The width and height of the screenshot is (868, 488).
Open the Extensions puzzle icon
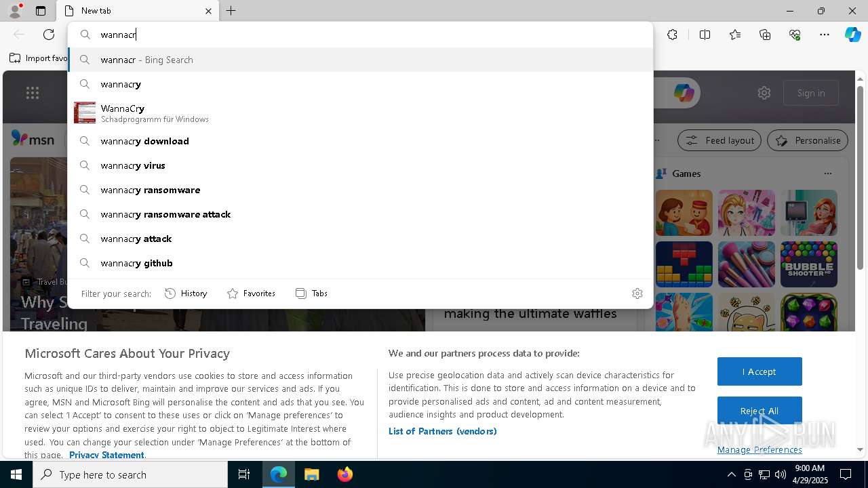[672, 35]
